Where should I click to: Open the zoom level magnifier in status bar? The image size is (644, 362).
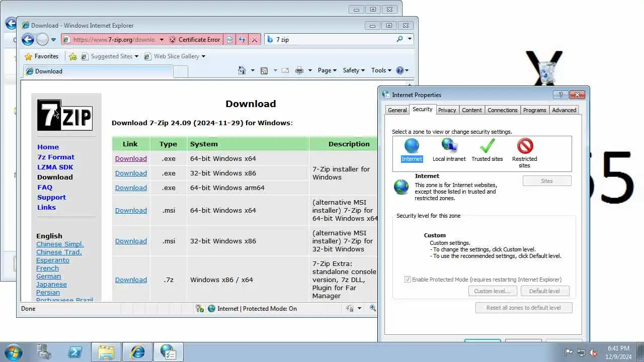pyautogui.click(x=373, y=309)
